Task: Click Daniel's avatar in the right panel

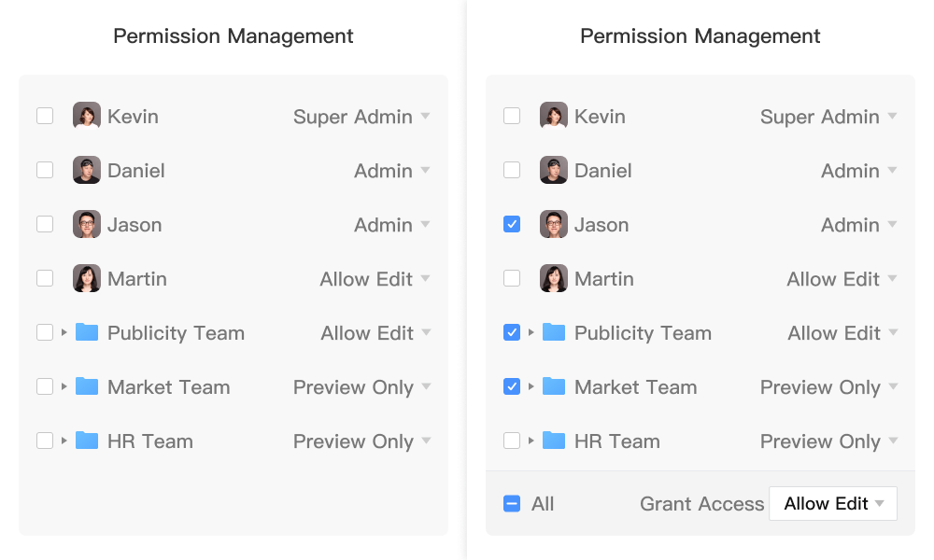Action: (553, 170)
